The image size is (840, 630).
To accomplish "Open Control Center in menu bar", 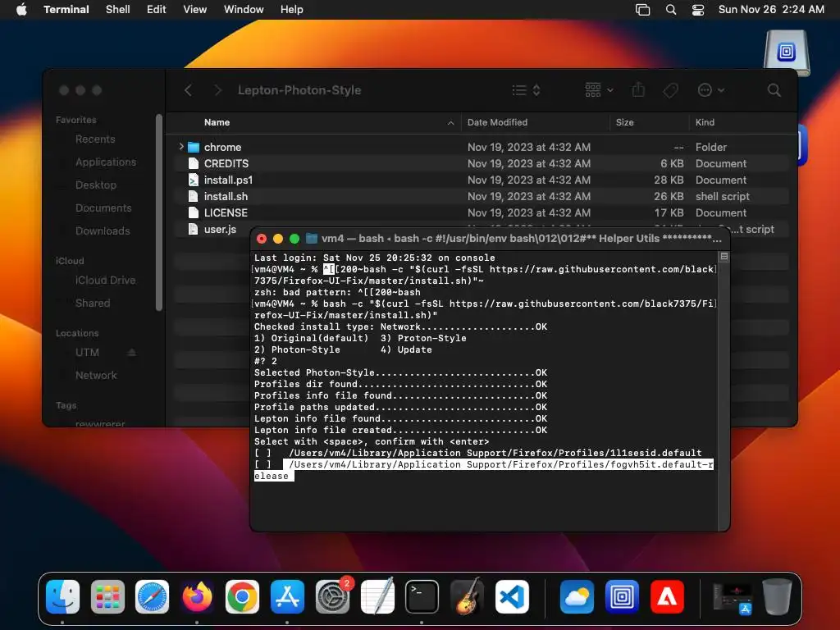I will click(x=698, y=10).
